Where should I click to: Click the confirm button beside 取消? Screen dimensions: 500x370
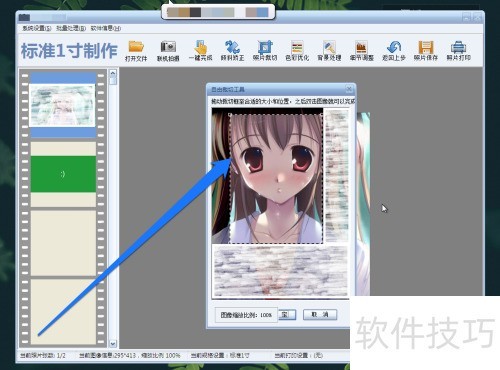[287, 314]
